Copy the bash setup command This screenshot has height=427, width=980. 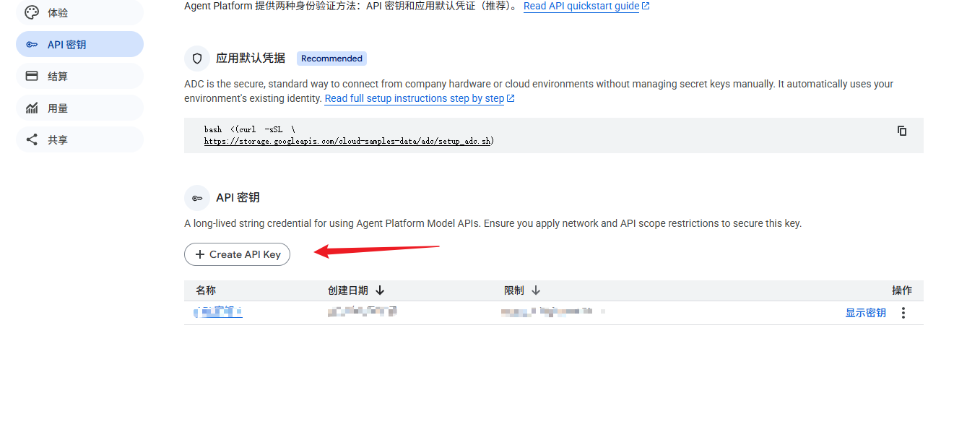(x=902, y=131)
